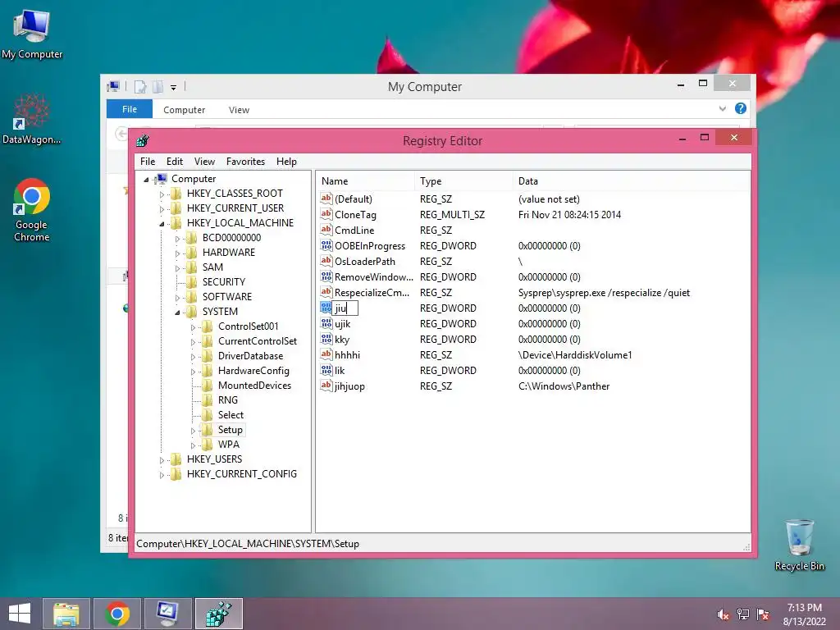840x630 pixels.
Task: Open the DataWagon desktop shortcut
Action: [x=32, y=119]
